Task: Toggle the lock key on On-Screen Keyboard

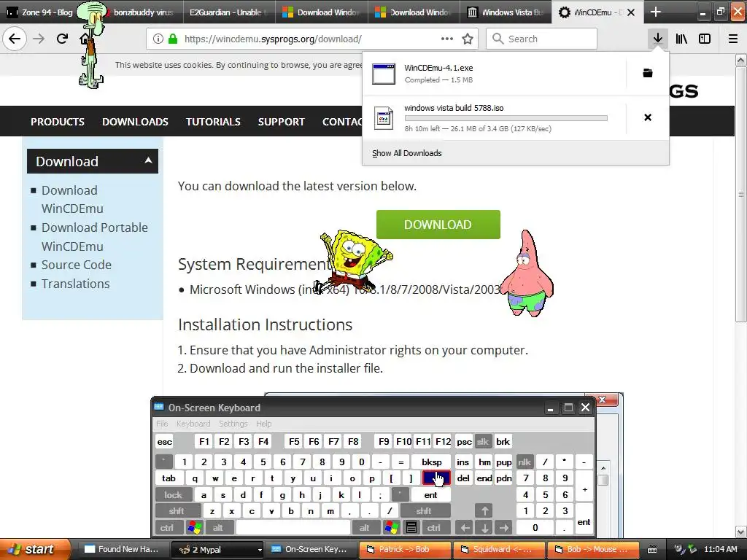Action: [174, 495]
